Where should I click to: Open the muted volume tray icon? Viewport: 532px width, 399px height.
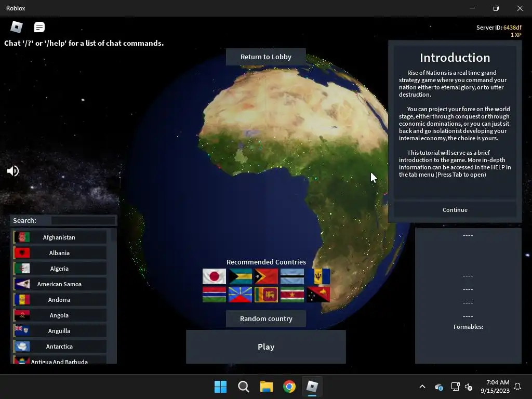tap(469, 387)
